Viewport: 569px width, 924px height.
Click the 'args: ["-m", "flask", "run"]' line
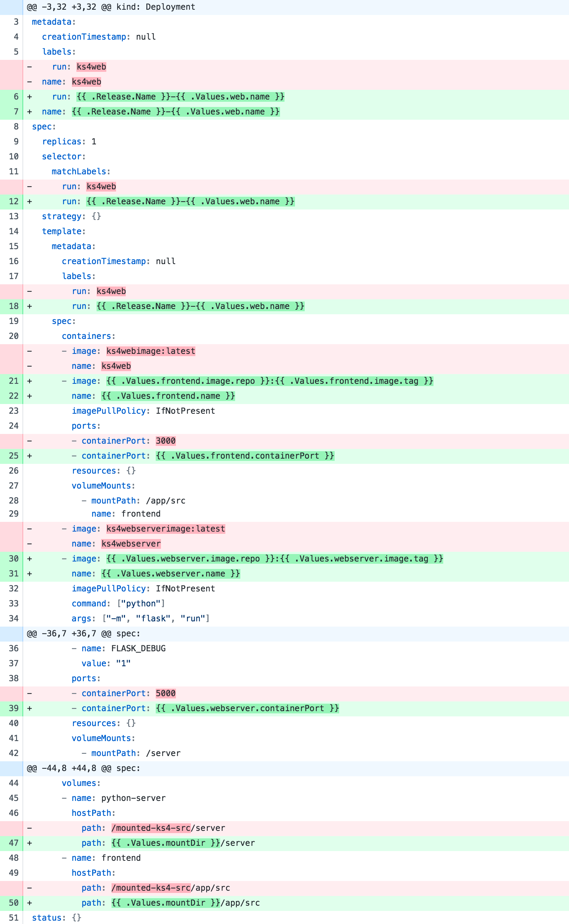(x=296, y=619)
